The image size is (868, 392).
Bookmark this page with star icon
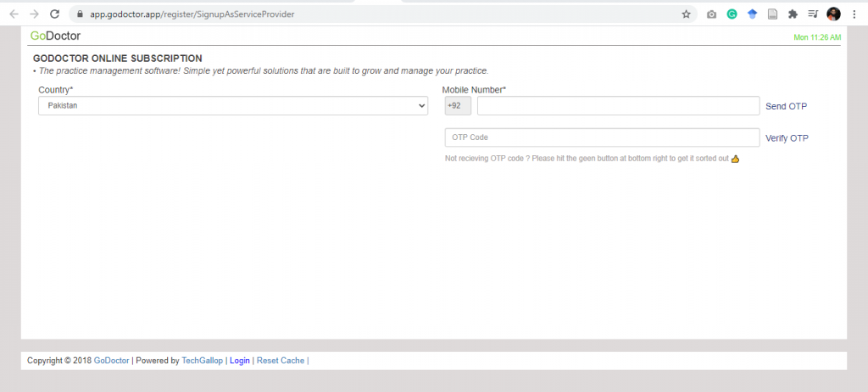click(x=686, y=14)
